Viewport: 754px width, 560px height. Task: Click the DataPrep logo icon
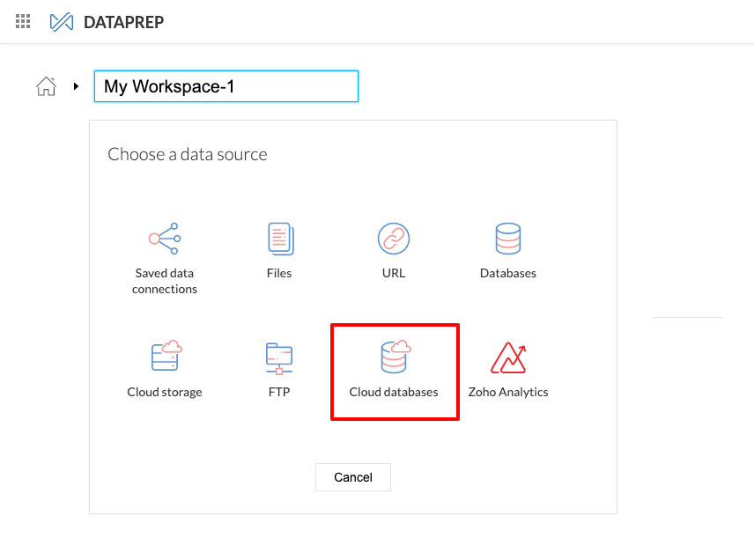click(62, 22)
